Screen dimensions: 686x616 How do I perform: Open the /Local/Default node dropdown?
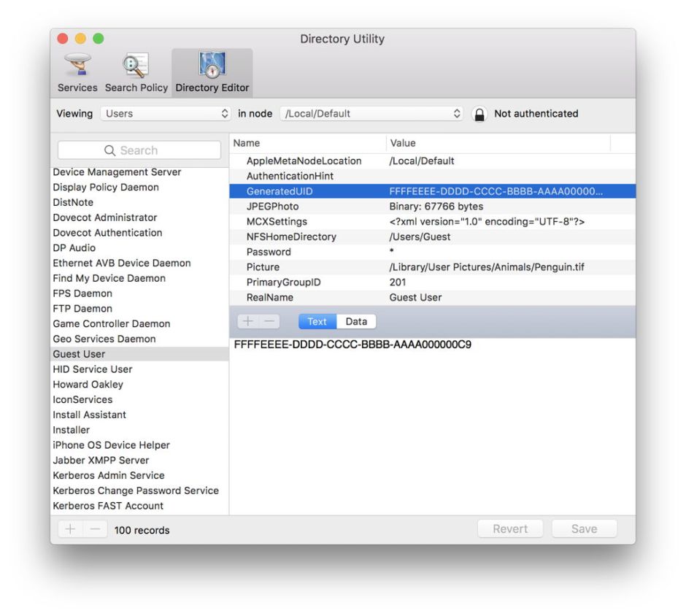(371, 114)
